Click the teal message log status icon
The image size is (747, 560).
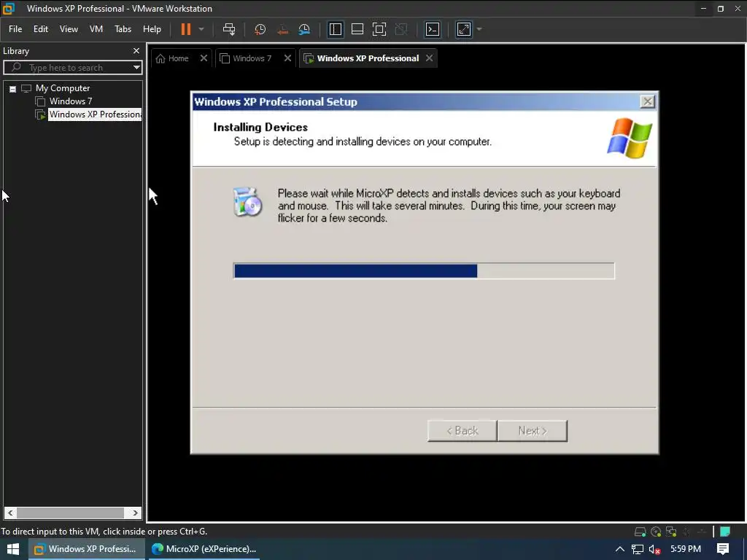[725, 532]
